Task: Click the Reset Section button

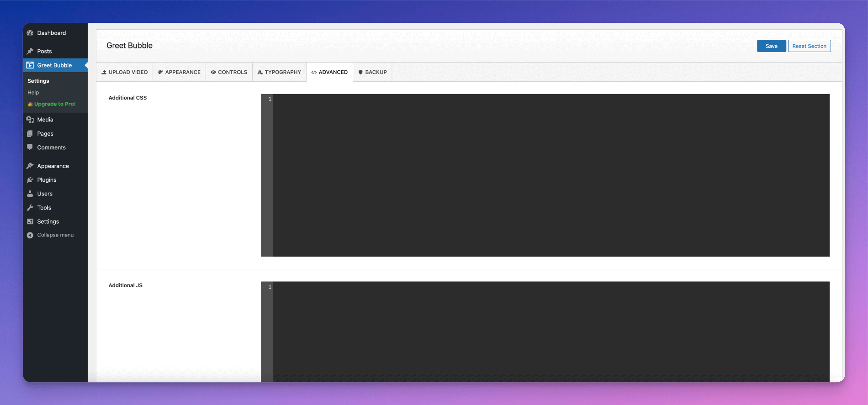Action: (810, 46)
